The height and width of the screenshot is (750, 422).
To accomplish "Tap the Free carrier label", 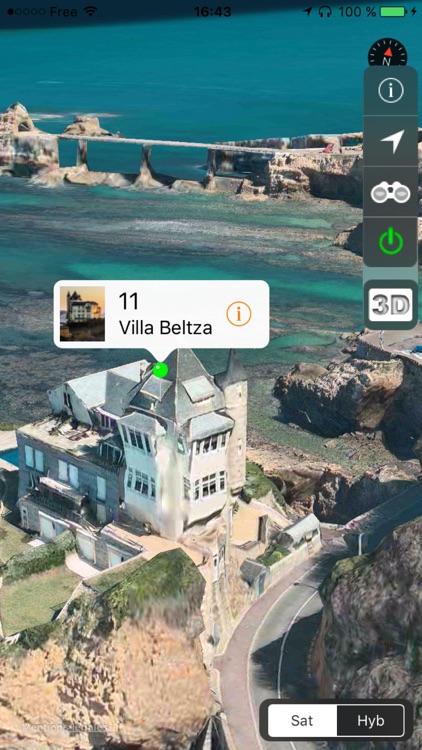I will 64,12.
